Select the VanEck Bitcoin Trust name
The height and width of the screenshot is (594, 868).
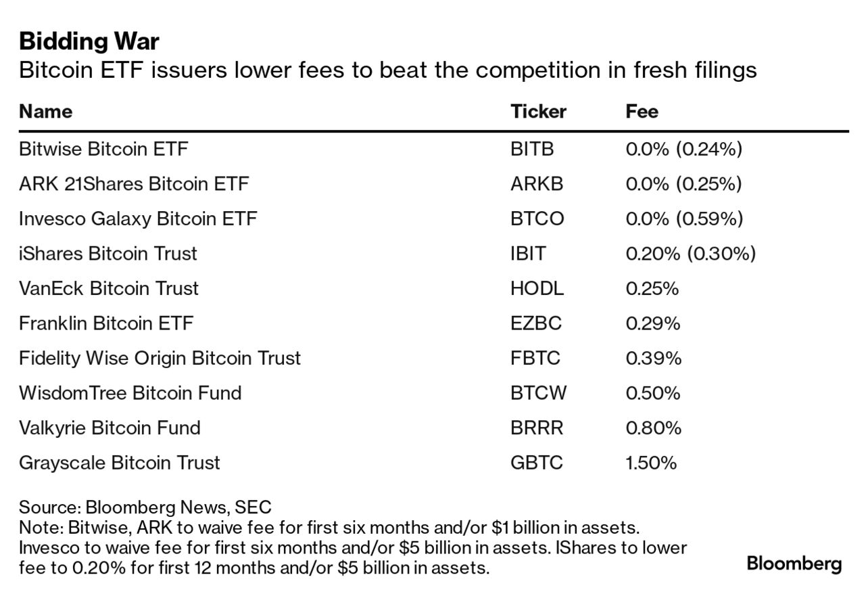pos(109,288)
